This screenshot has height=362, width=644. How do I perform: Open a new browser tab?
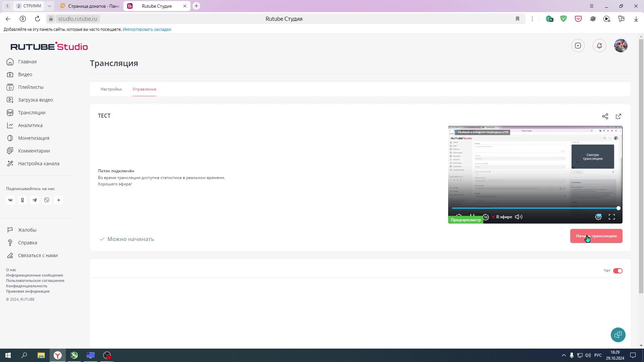click(197, 6)
